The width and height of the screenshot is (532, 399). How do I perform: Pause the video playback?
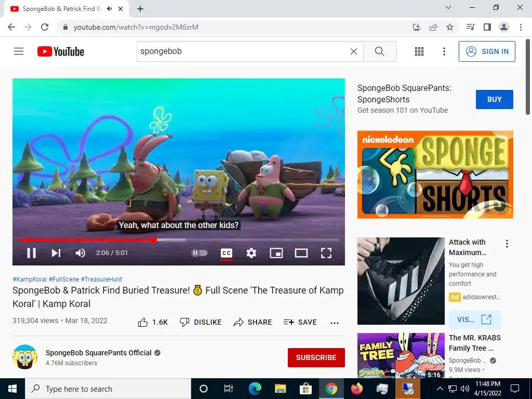pos(32,253)
